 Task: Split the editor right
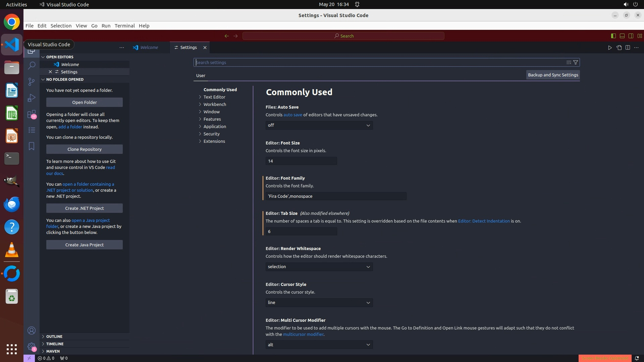[x=628, y=48]
